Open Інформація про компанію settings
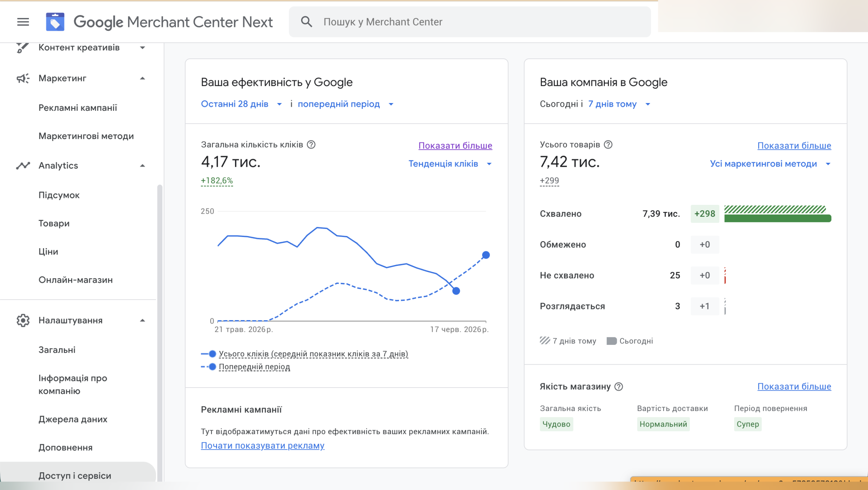The image size is (868, 490). pos(73,385)
